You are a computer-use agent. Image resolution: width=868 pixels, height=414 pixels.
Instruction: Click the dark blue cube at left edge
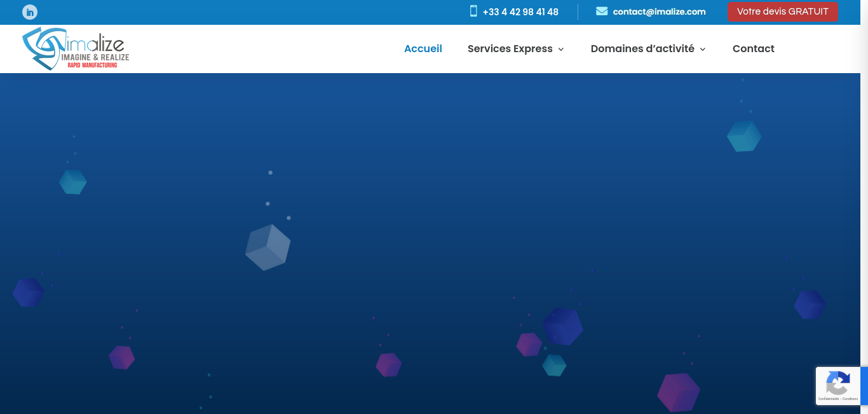coord(28,293)
